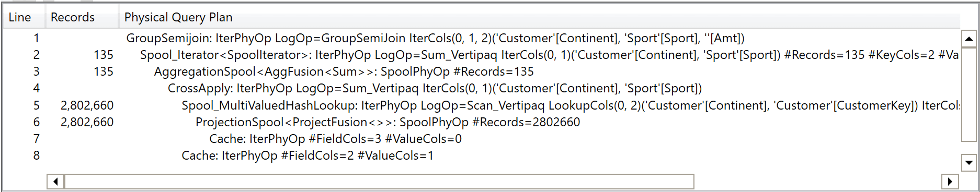Sort by the Records column header
980x192 pixels.
pyautogui.click(x=82, y=17)
